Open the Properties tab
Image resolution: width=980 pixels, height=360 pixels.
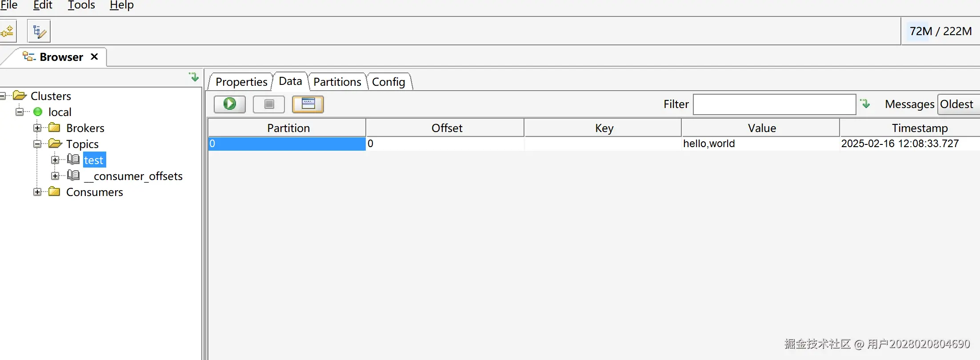point(241,82)
